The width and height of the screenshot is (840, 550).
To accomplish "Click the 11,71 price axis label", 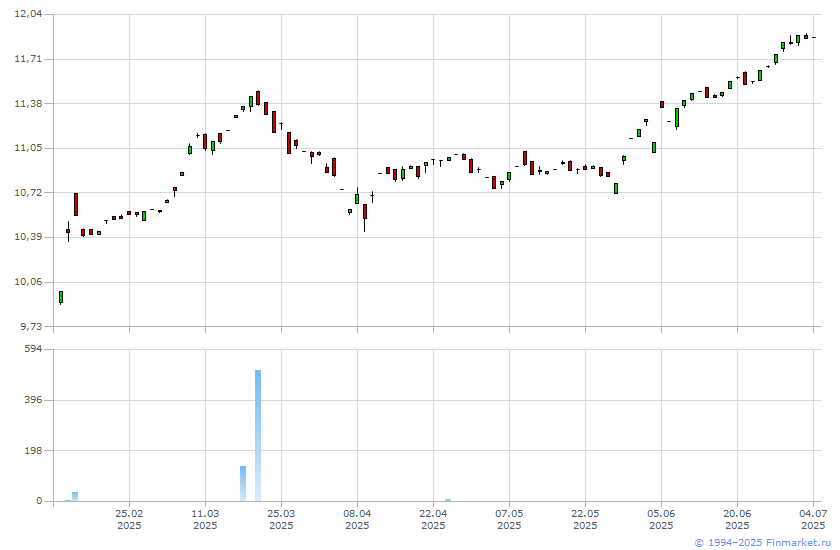I will (x=28, y=59).
